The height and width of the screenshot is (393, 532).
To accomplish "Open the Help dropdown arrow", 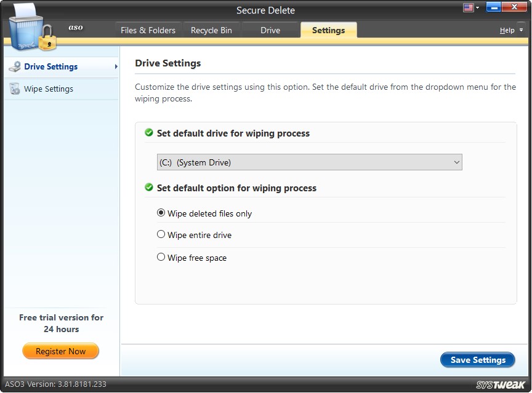I will point(520,30).
